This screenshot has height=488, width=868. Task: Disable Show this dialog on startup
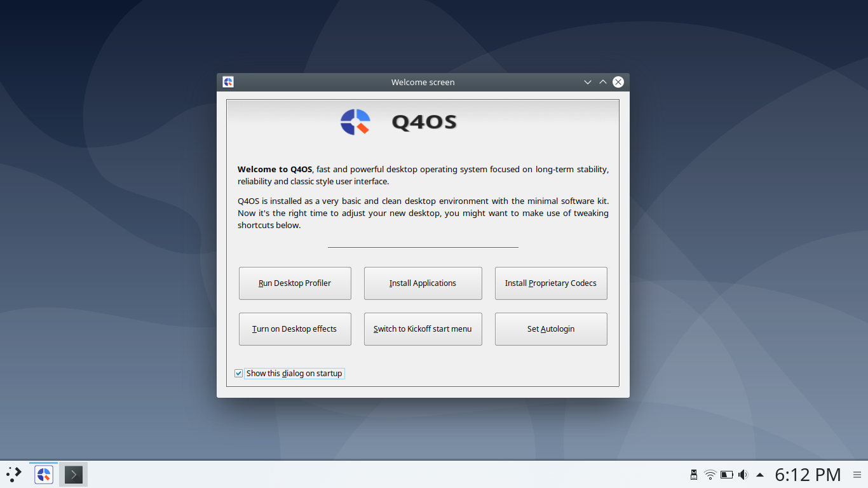pyautogui.click(x=239, y=373)
